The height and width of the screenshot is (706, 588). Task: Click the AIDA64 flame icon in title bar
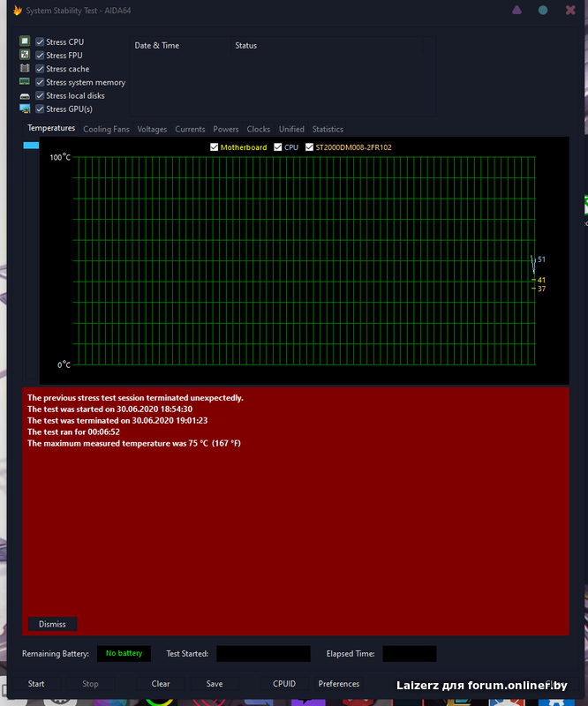coord(17,11)
